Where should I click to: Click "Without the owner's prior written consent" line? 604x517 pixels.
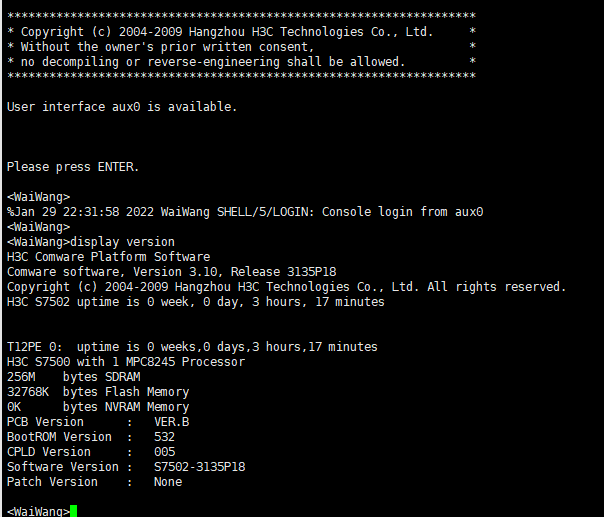point(241,47)
